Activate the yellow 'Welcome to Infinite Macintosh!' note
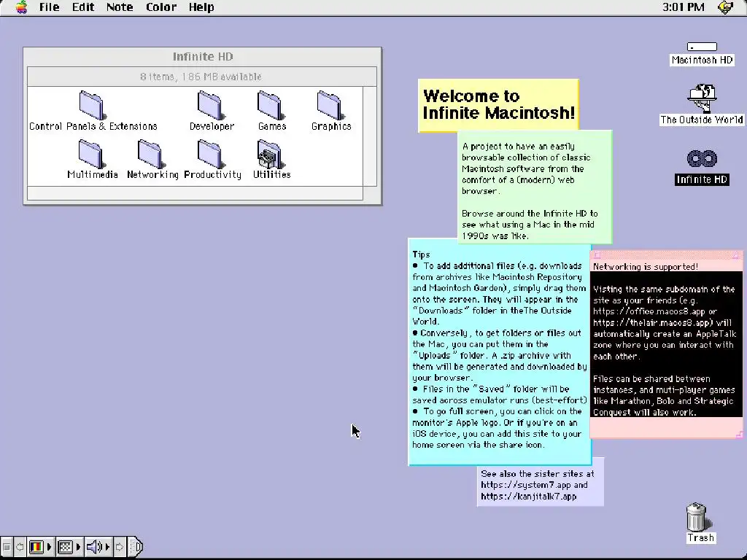Viewport: 747px width, 560px height. 498,105
